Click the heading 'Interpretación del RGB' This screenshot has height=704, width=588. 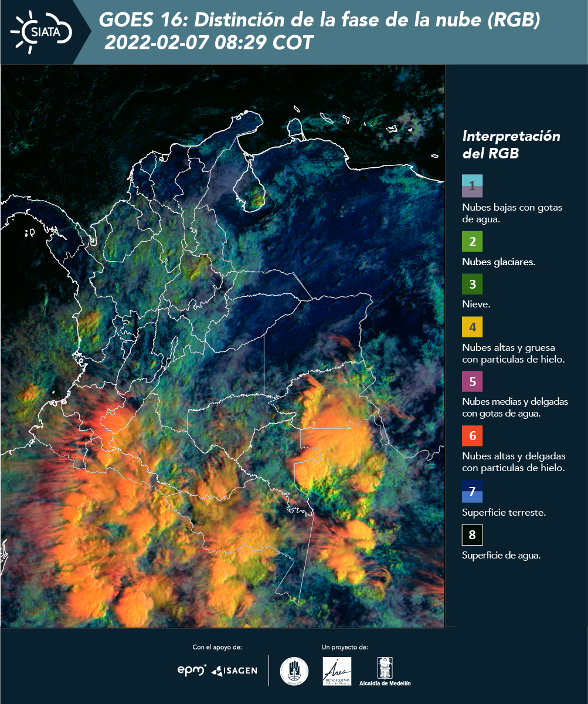pos(511,144)
